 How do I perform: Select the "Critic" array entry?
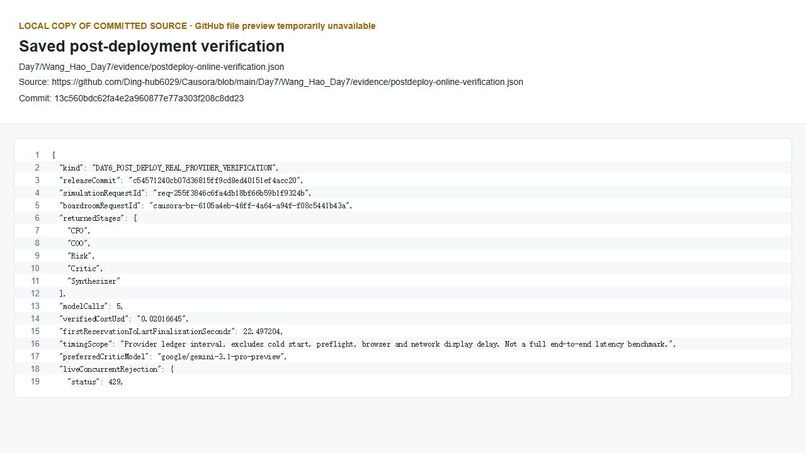pyautogui.click(x=85, y=268)
